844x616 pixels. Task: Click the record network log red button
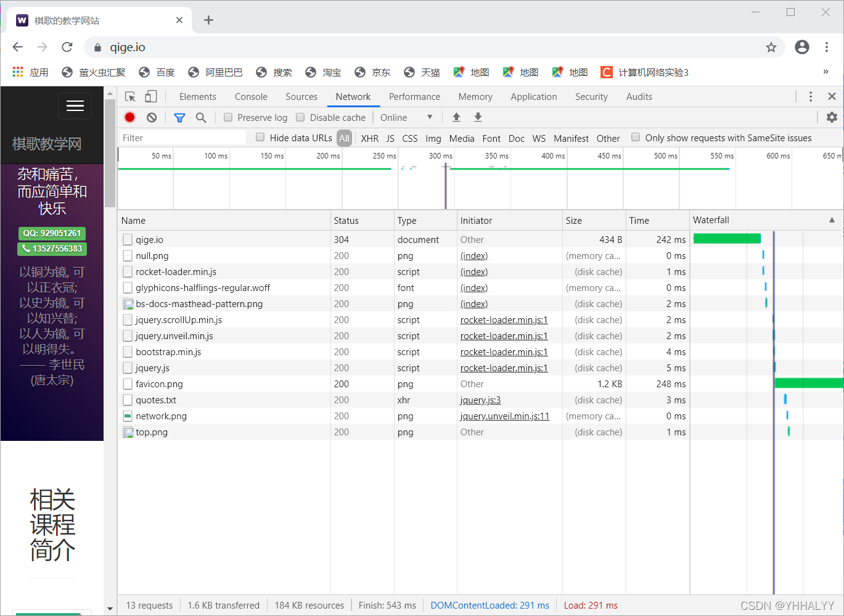pos(129,117)
